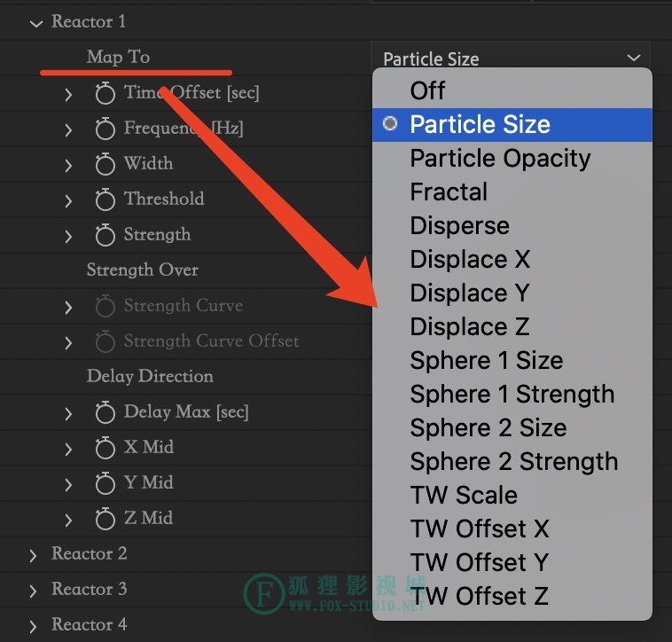Click the Delay Max [sec] stopwatch icon

[x=105, y=412]
